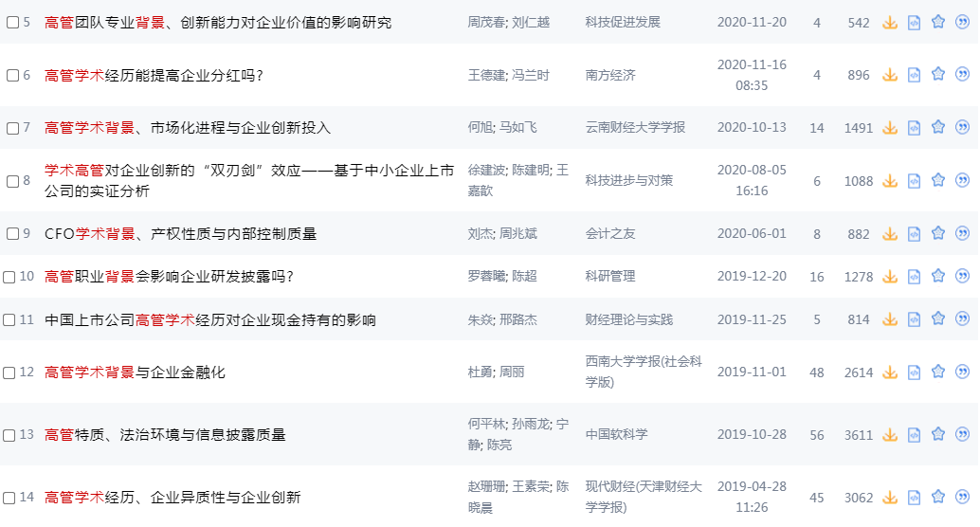Click the quote icon for article 13
The width and height of the screenshot is (980, 527).
click(x=963, y=434)
